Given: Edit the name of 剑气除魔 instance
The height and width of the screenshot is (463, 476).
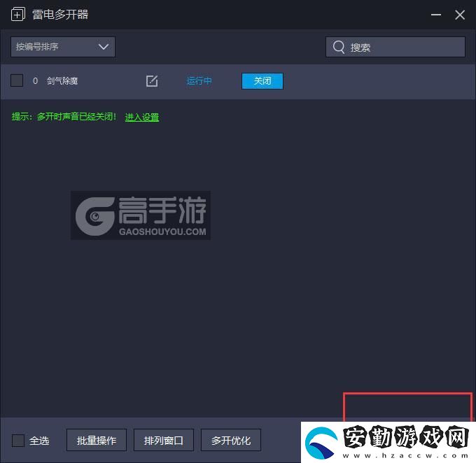Looking at the screenshot, I should pos(152,81).
